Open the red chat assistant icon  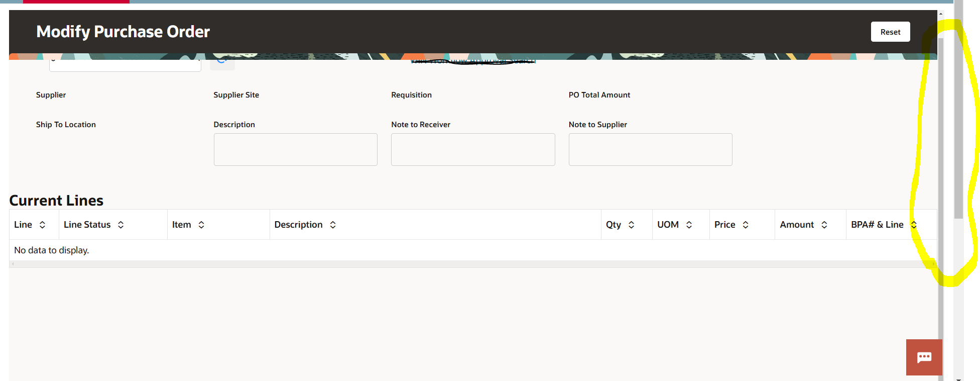click(924, 357)
